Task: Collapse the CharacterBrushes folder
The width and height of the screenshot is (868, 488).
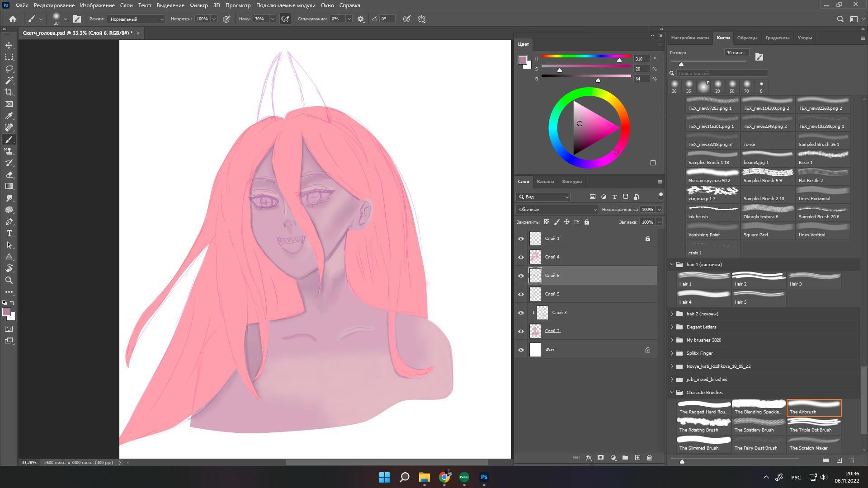Action: [x=672, y=392]
